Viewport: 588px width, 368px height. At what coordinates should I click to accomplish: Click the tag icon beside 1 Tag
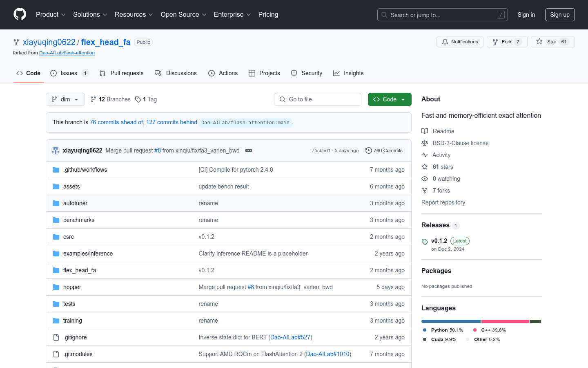(138, 99)
